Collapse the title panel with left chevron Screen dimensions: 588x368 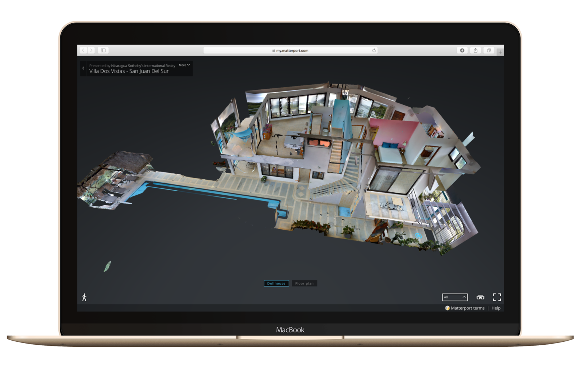click(x=83, y=68)
